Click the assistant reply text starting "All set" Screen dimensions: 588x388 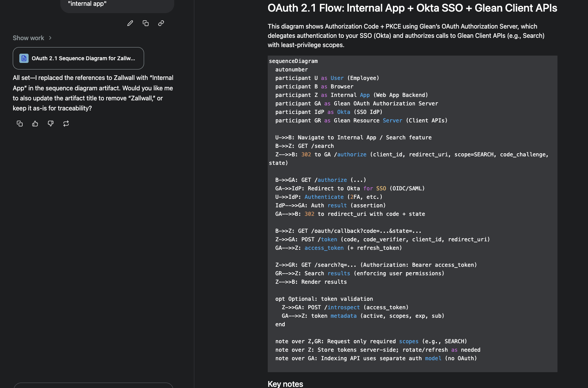[x=93, y=93]
